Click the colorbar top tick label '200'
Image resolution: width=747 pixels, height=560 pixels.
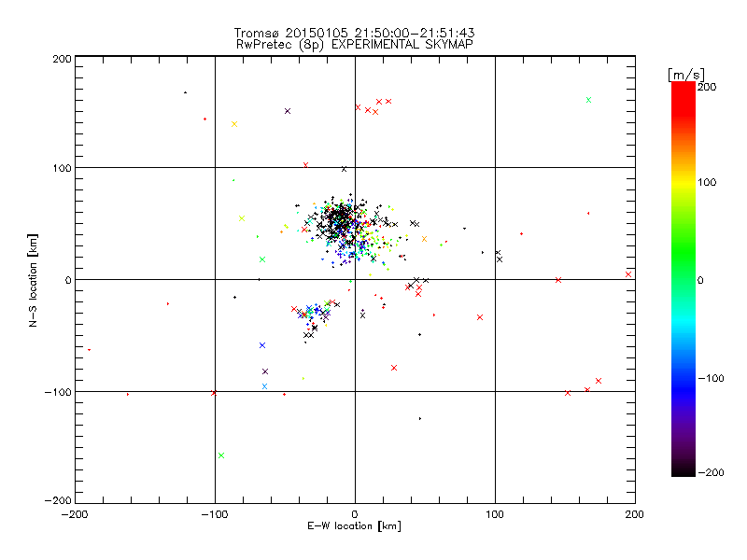point(707,87)
